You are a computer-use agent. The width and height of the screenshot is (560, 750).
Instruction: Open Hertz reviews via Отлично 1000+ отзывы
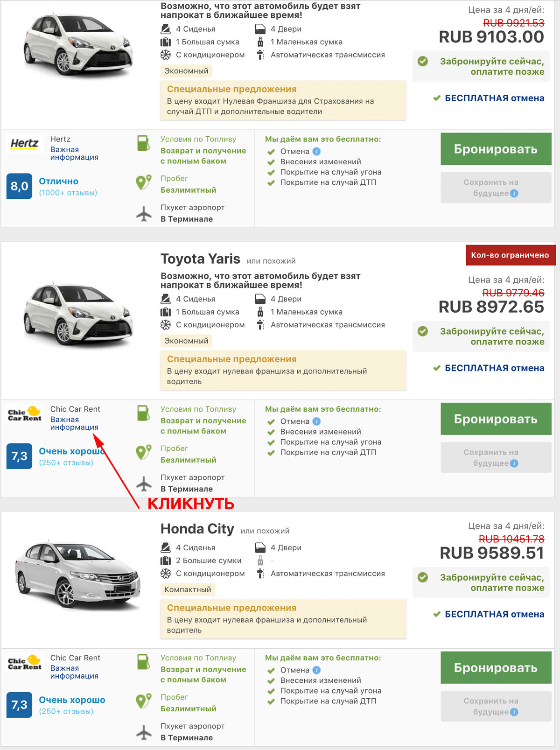(68, 186)
